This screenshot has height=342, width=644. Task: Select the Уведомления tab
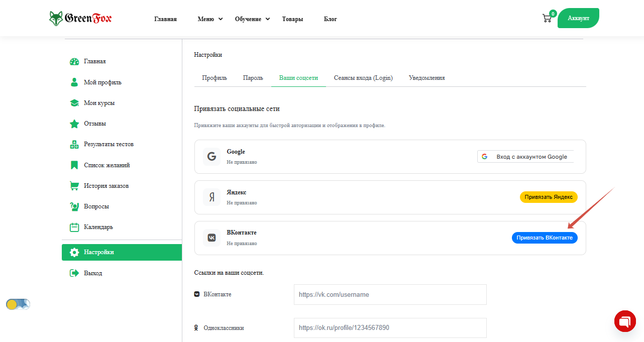click(426, 78)
